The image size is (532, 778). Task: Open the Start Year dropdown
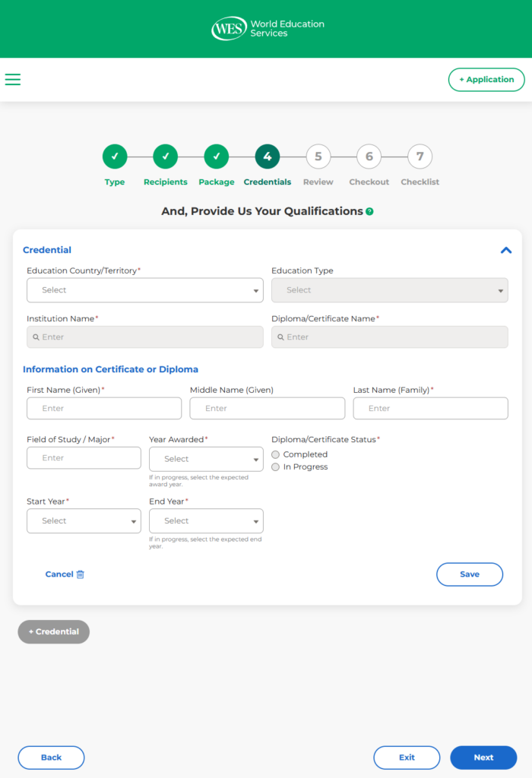(84, 521)
